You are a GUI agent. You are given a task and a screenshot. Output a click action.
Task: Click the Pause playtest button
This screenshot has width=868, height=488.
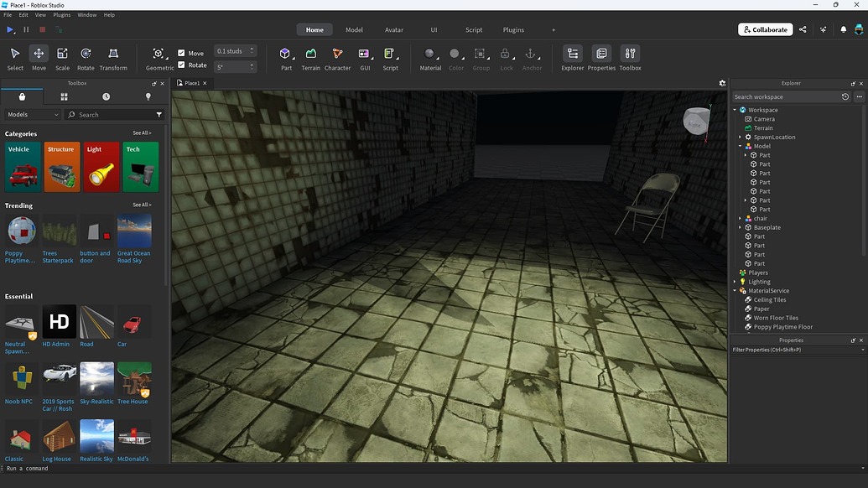(26, 29)
